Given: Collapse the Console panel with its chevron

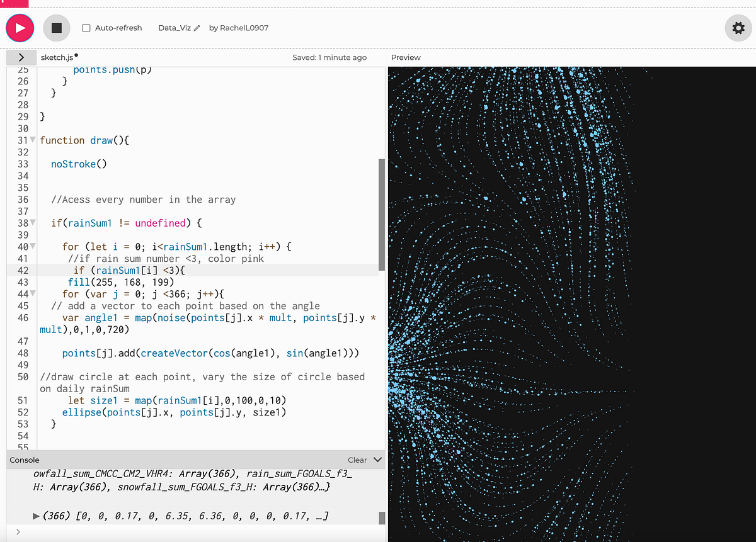Looking at the screenshot, I should click(x=377, y=460).
